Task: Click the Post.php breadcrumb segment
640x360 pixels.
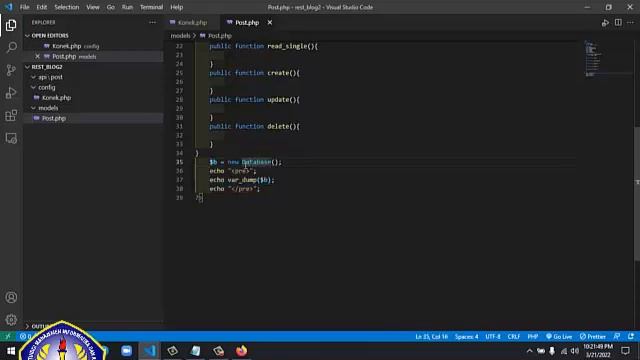Action: [x=220, y=36]
